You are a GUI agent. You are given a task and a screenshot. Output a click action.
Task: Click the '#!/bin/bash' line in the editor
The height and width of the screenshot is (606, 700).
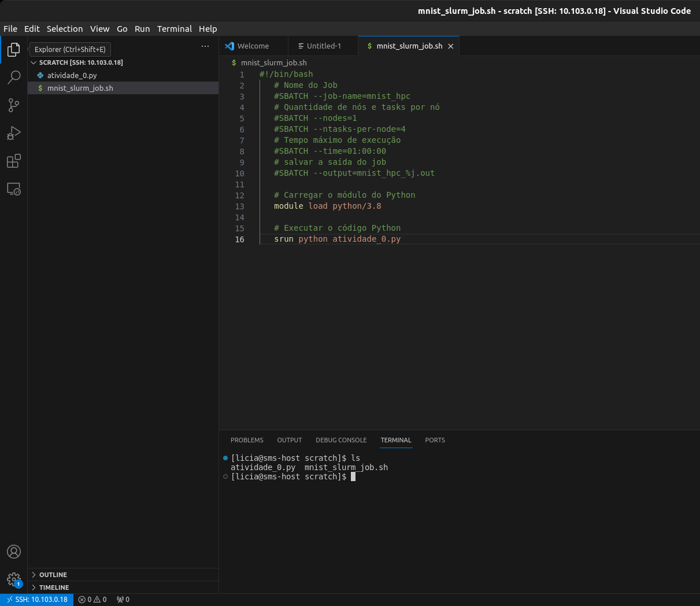(x=286, y=75)
